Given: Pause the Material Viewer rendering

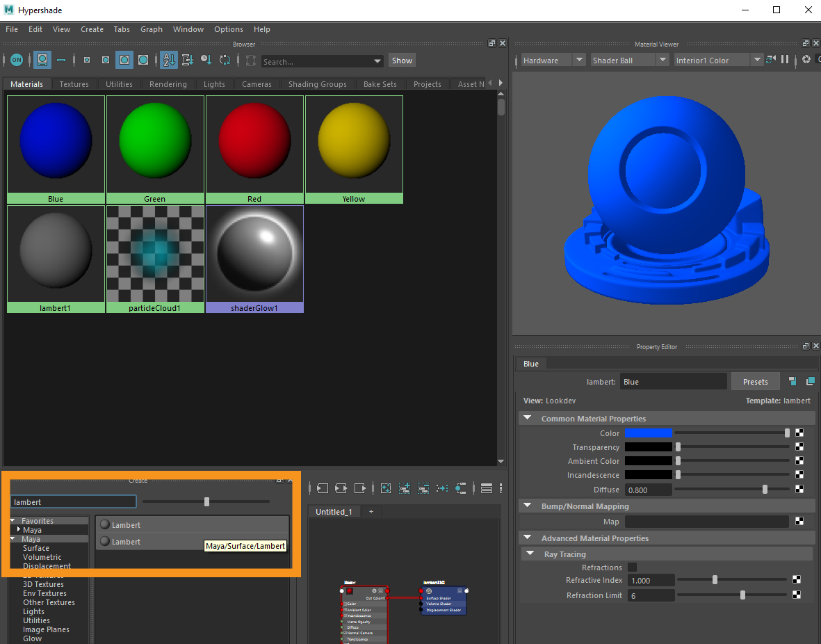Looking at the screenshot, I should pyautogui.click(x=785, y=60).
